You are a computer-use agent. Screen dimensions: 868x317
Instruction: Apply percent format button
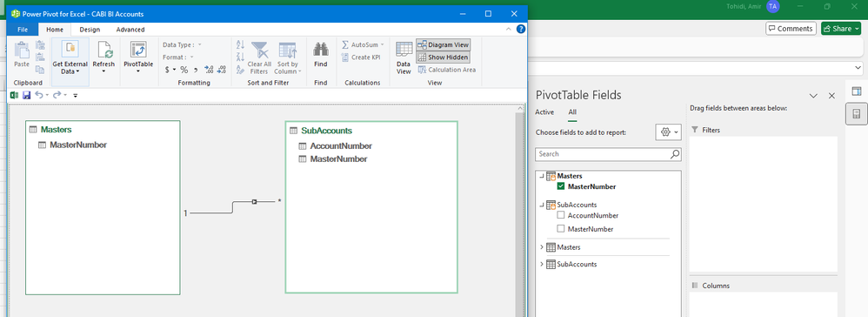[184, 70]
